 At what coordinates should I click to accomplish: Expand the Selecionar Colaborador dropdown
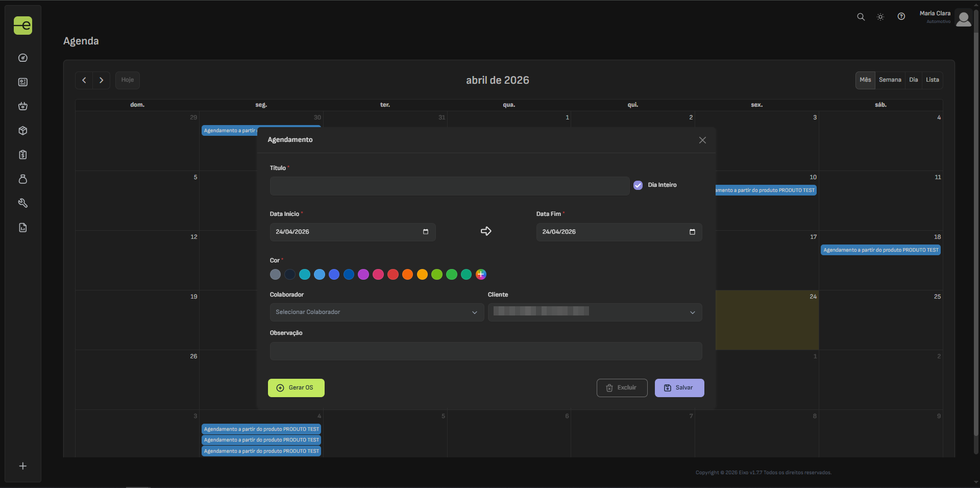click(376, 312)
